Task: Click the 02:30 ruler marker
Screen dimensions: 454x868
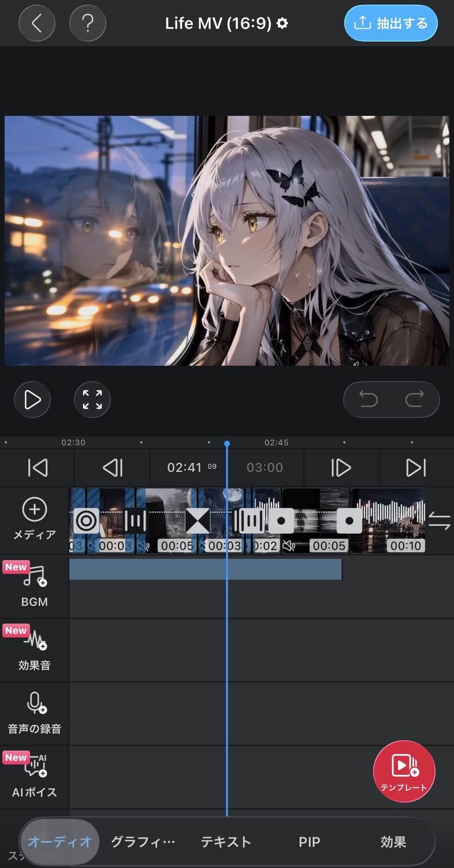Action: point(73,442)
